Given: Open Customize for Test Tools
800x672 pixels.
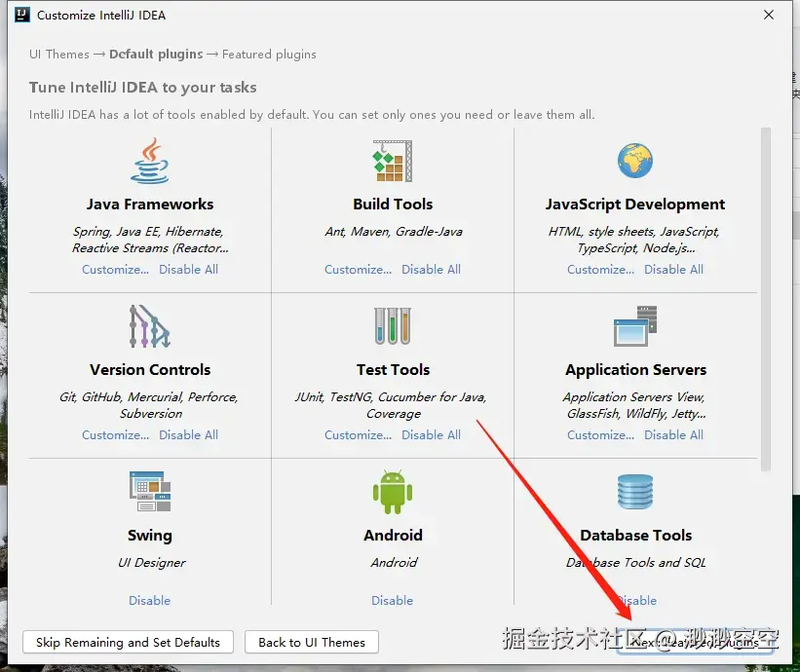Looking at the screenshot, I should click(359, 435).
